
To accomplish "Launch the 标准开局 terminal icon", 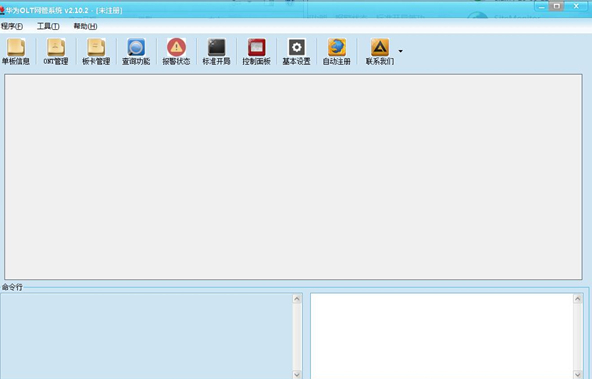I will [x=216, y=51].
